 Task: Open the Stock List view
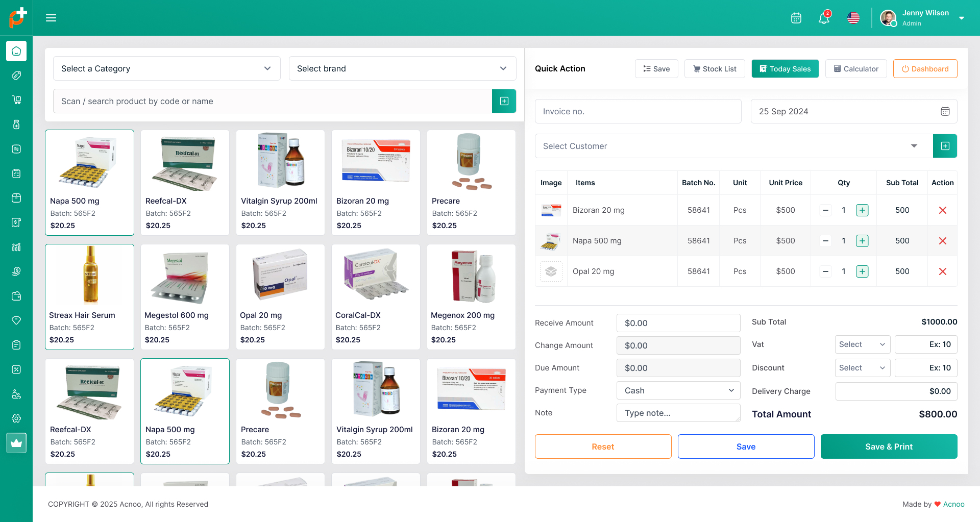(x=714, y=68)
